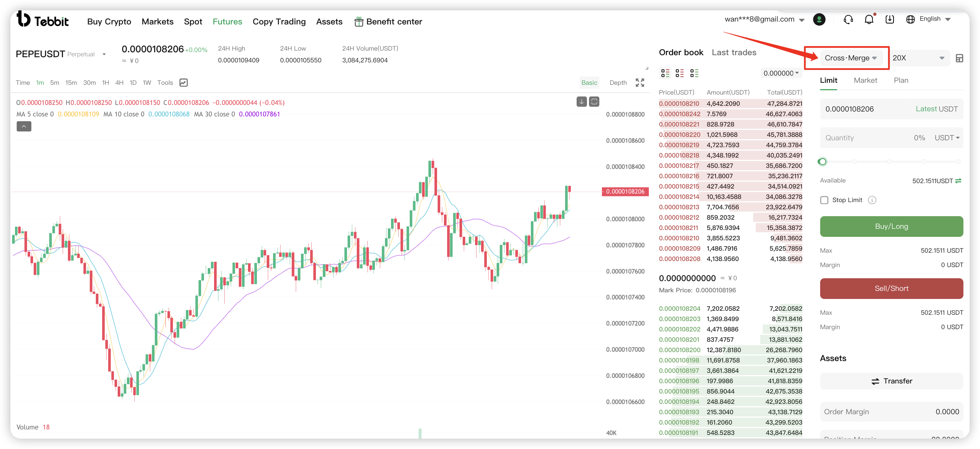Click the quantity percentage slider handle

click(x=822, y=162)
